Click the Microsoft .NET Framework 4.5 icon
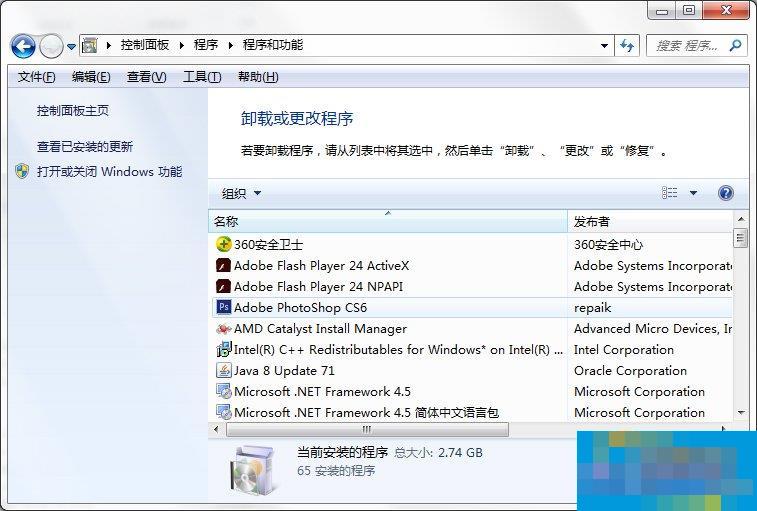This screenshot has width=757, height=511. (224, 391)
